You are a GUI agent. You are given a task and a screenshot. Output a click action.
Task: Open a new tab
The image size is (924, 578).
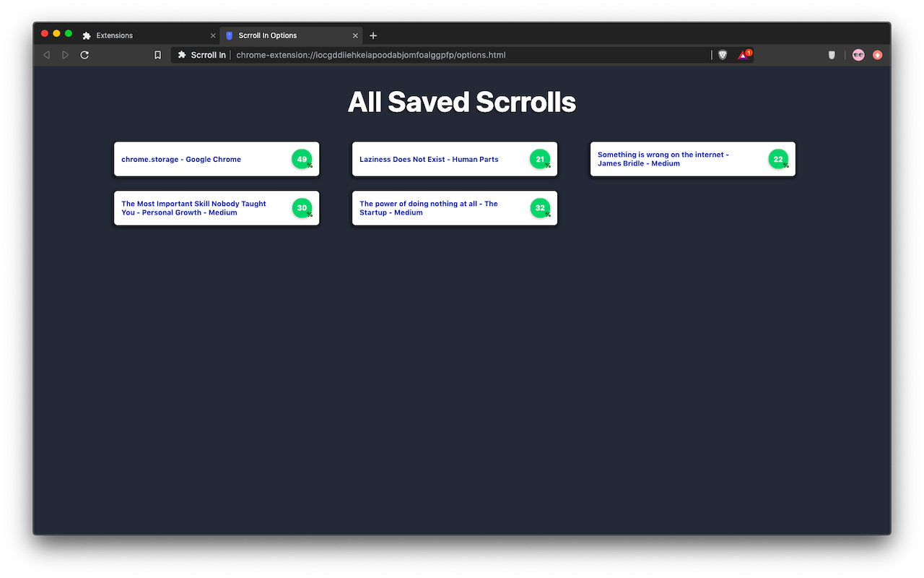[x=373, y=35]
